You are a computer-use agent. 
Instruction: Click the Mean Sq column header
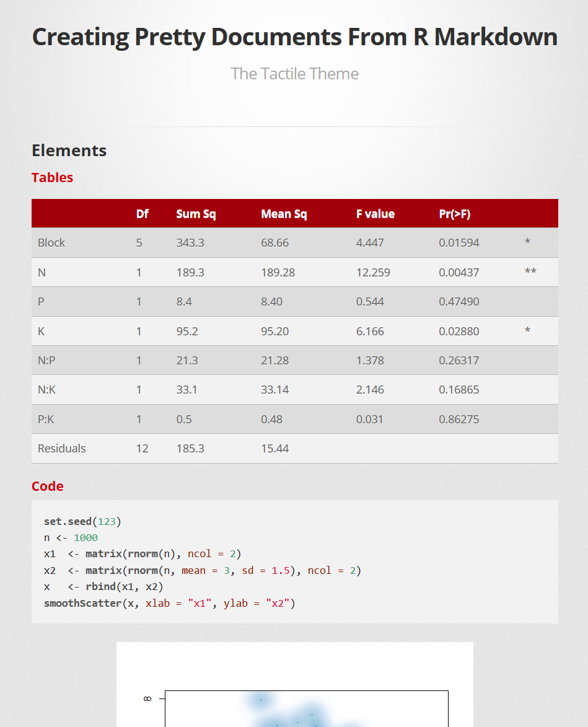click(284, 214)
